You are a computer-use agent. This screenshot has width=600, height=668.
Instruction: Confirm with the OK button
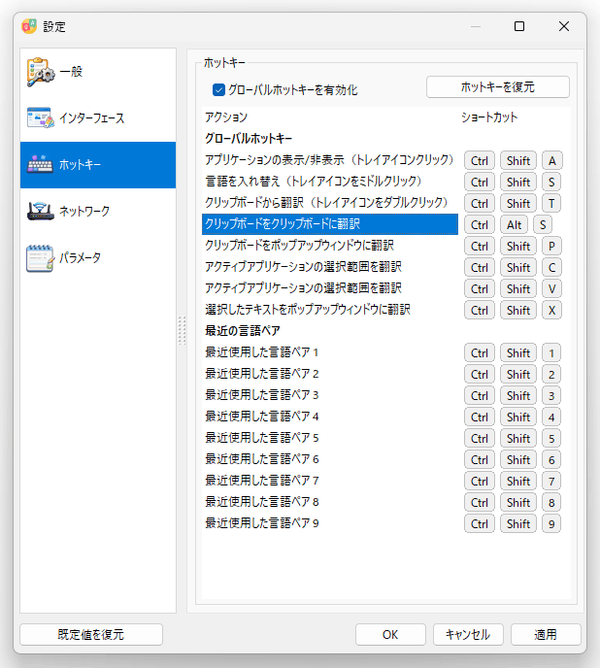(390, 634)
